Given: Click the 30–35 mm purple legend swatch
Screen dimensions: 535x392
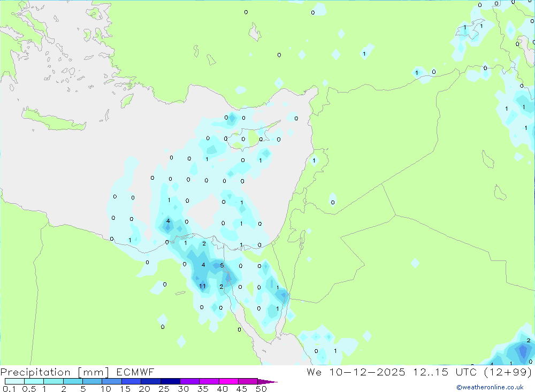Looking at the screenshot, I should pyautogui.click(x=189, y=381).
